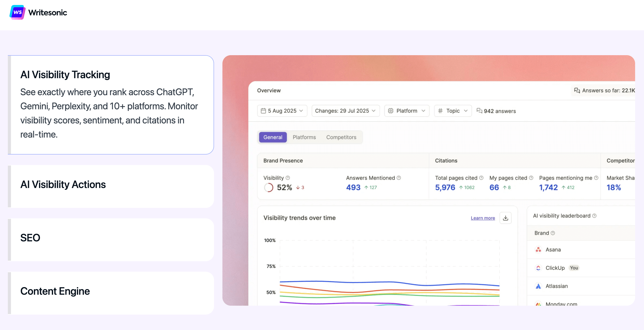Switch to the Platforms tab

coord(304,137)
